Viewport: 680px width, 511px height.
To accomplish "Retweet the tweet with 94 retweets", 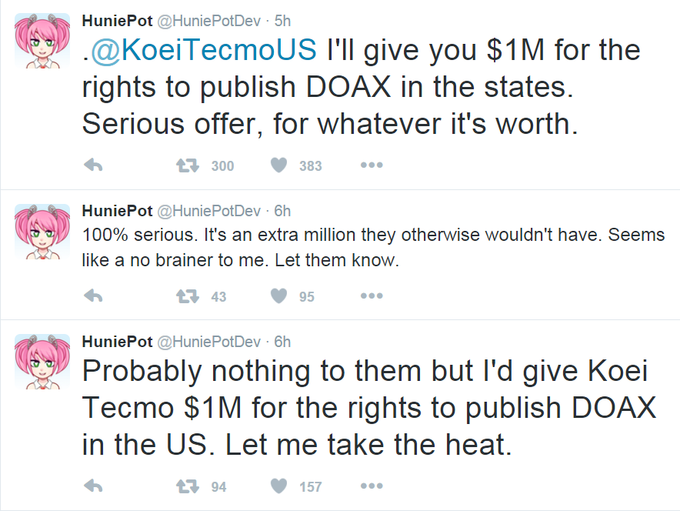I will click(x=187, y=486).
